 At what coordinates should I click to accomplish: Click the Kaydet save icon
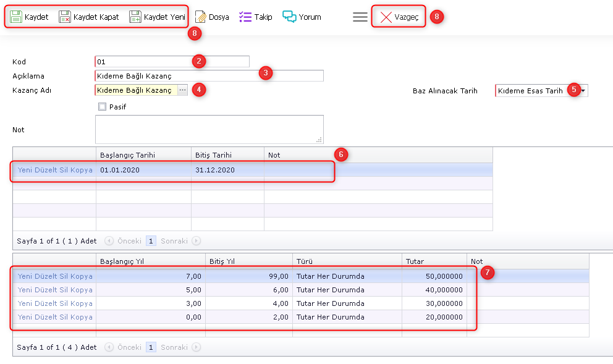click(16, 17)
